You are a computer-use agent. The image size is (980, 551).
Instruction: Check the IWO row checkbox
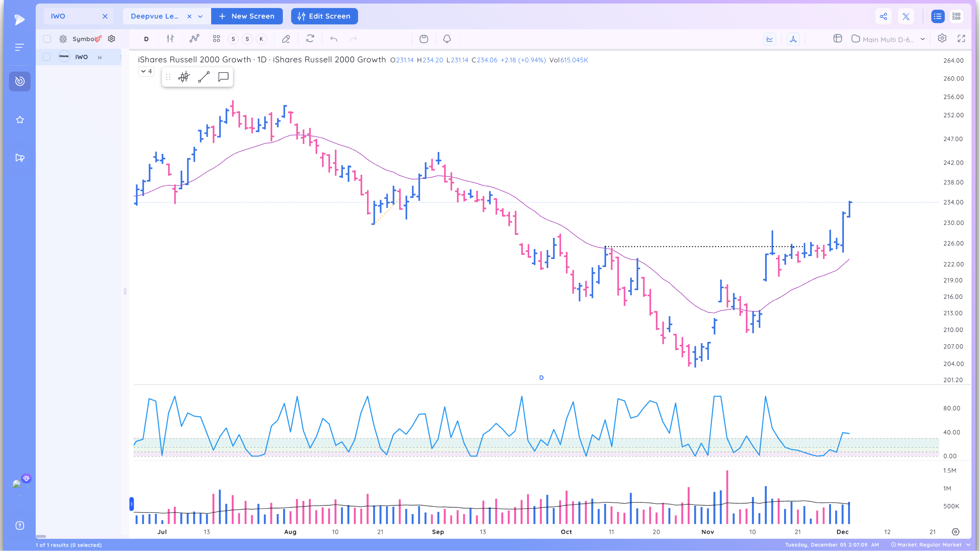(46, 57)
